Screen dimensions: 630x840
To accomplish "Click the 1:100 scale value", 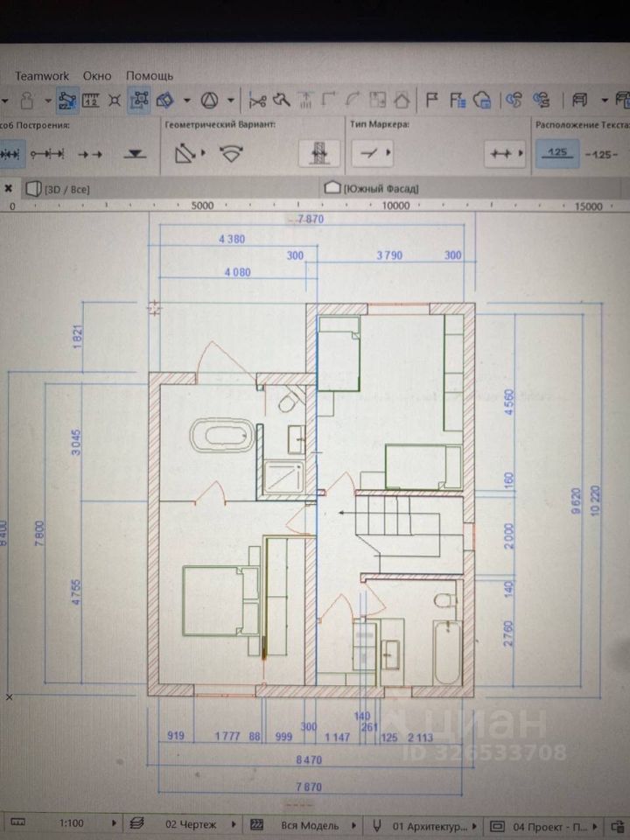I will [71, 822].
